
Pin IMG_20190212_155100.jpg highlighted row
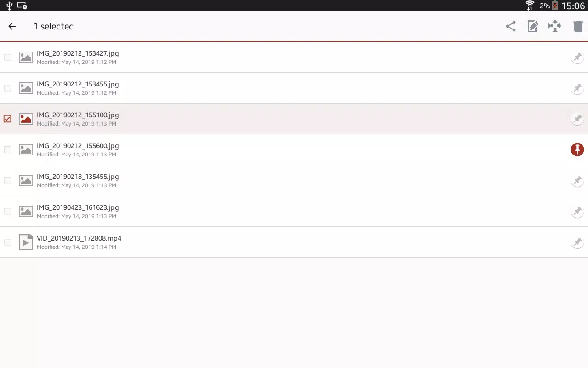[x=577, y=119]
